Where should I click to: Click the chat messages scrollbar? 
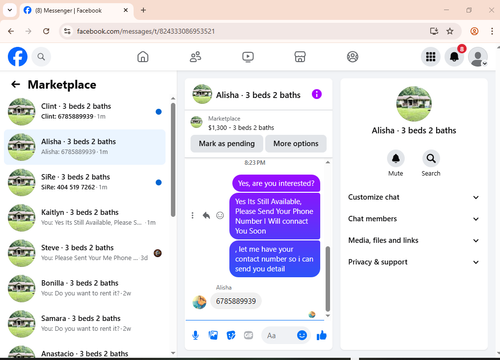pos(328,279)
